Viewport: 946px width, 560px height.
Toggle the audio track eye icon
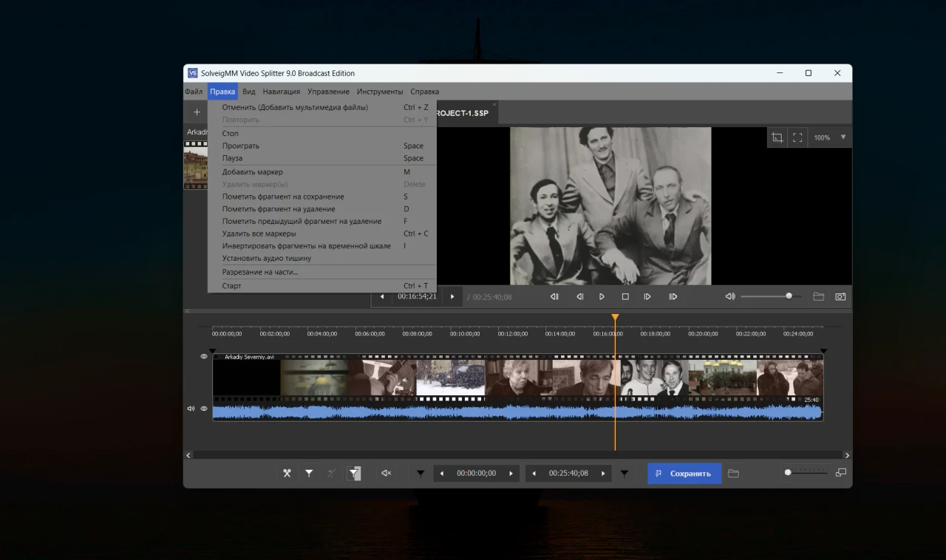pyautogui.click(x=204, y=409)
